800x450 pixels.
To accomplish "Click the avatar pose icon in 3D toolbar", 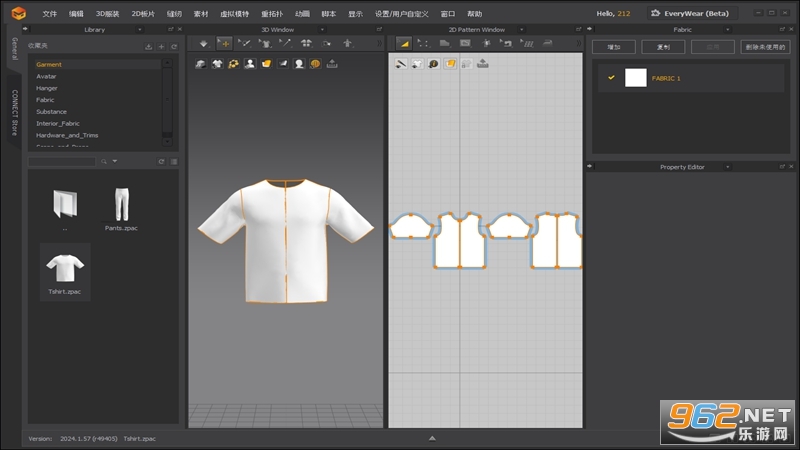I will [x=347, y=43].
